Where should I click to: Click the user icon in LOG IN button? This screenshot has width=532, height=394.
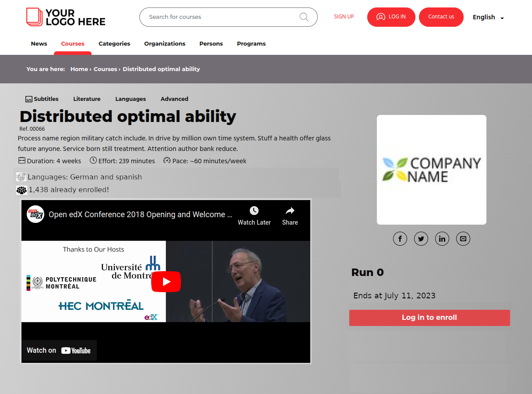381,17
